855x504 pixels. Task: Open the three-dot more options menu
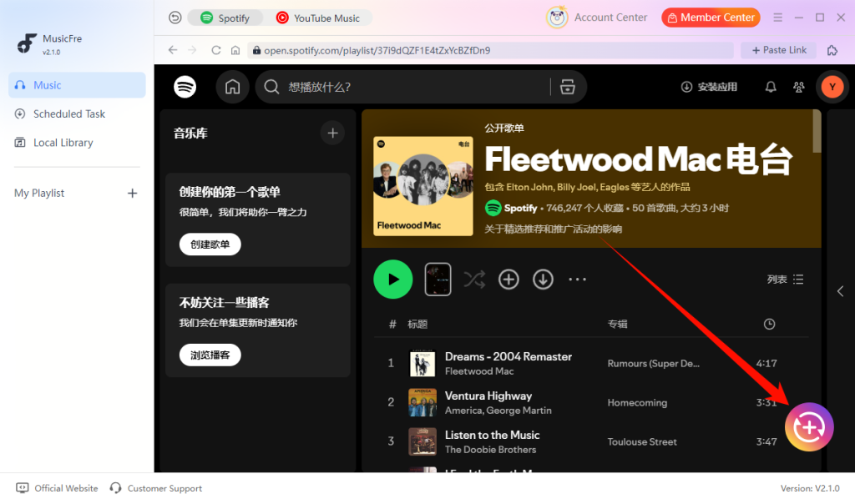577,279
